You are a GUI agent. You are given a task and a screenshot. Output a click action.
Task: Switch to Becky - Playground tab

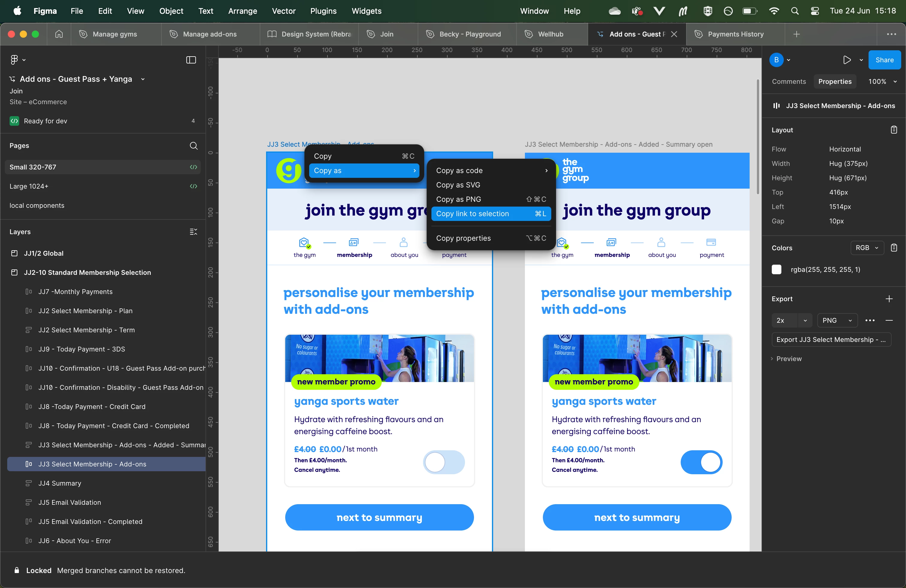pos(467,34)
